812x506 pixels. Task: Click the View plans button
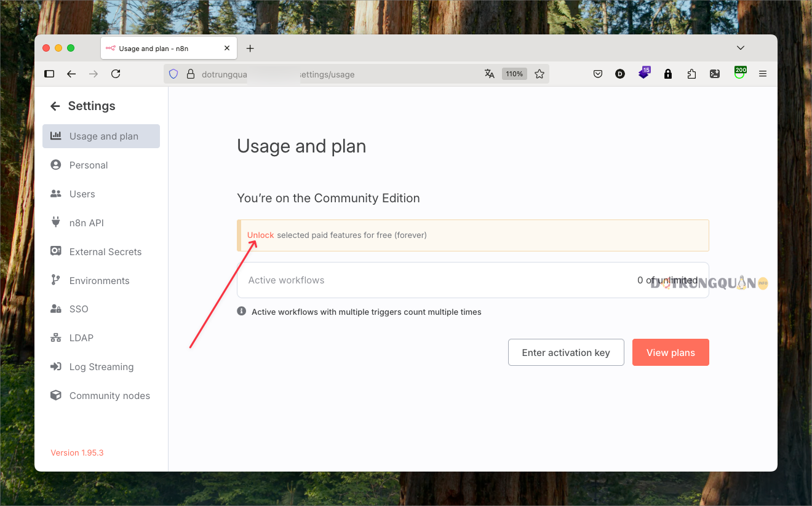[671, 352]
